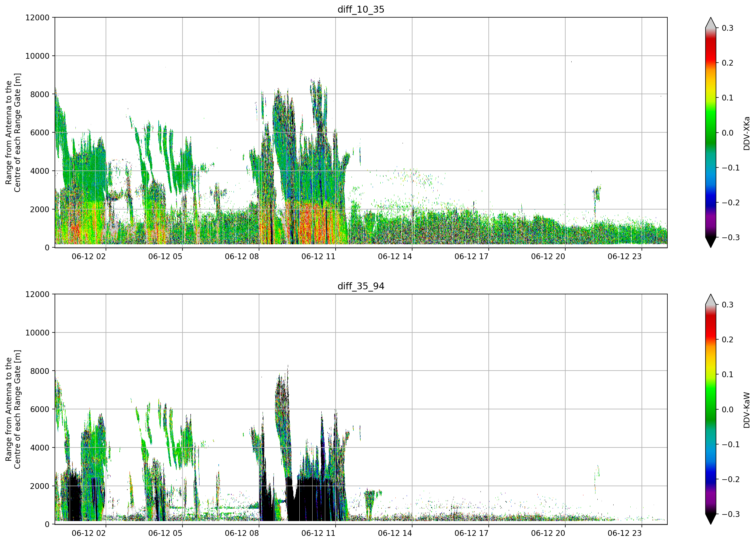756x543 pixels.
Task: Click '06-12 05' tick under diff_10_35 plot
Action: 165,256
